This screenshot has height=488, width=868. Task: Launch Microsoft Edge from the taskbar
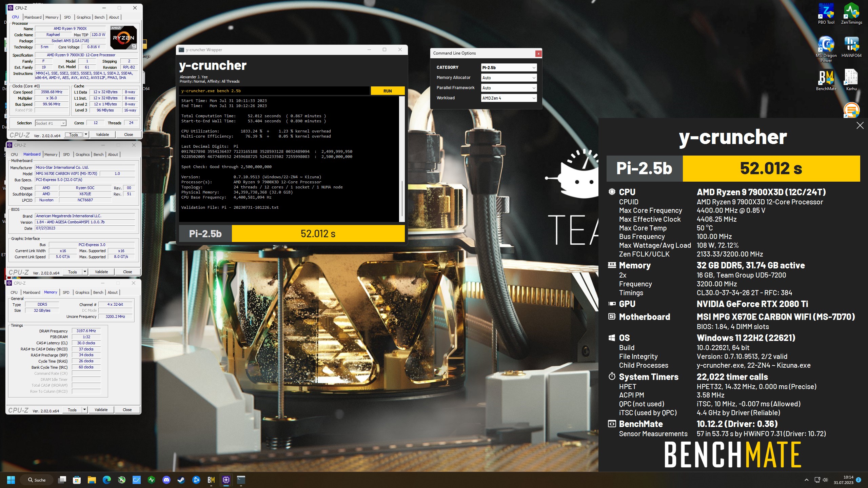click(x=107, y=480)
